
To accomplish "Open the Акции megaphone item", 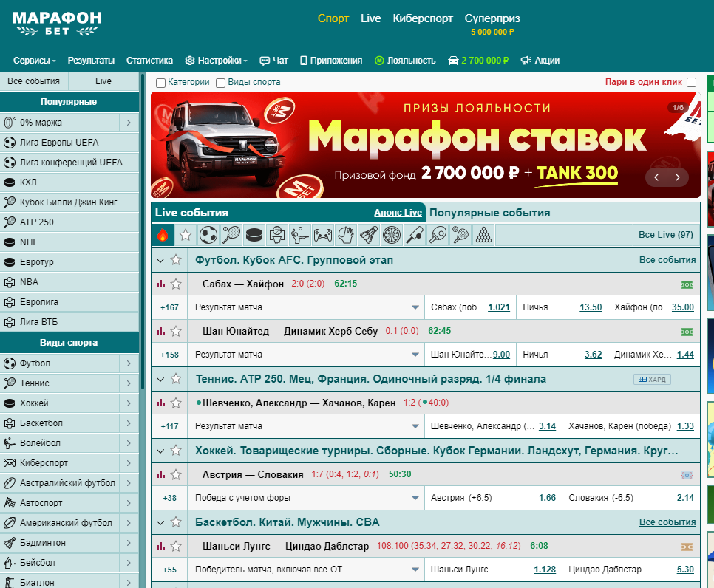I will point(540,61).
